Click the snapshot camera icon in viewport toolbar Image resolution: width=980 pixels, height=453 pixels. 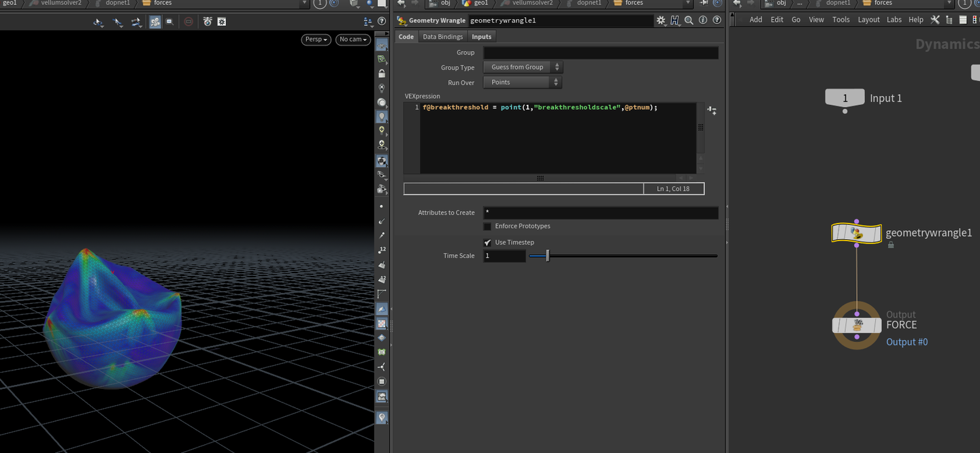pos(208,22)
